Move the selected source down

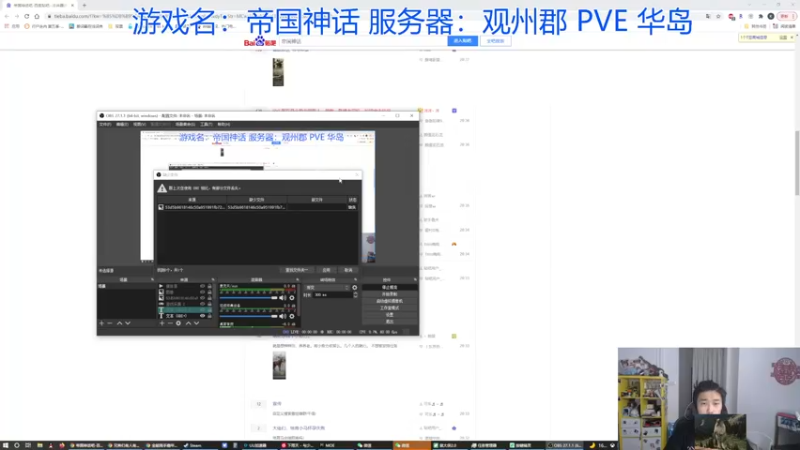[x=196, y=323]
